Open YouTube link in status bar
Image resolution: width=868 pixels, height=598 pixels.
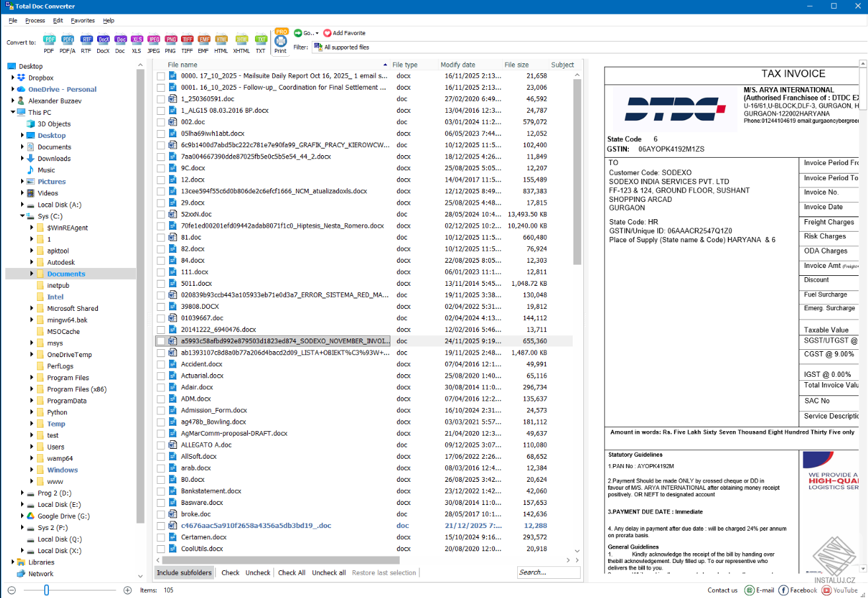pyautogui.click(x=840, y=590)
